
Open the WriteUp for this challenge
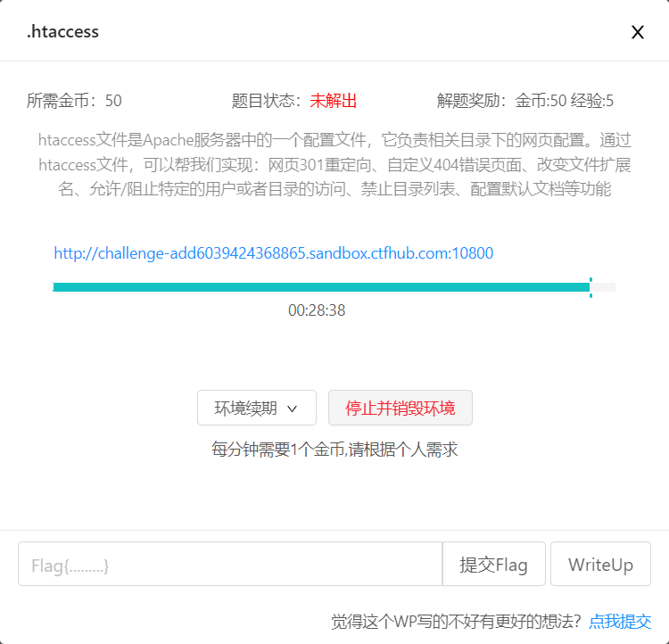pos(600,565)
